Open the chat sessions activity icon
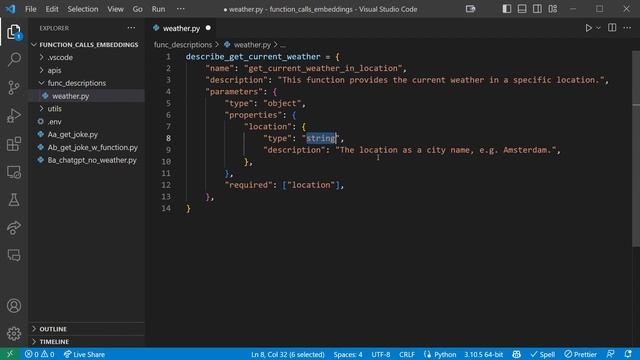Image resolution: width=640 pixels, height=360 pixels. pyautogui.click(x=14, y=255)
